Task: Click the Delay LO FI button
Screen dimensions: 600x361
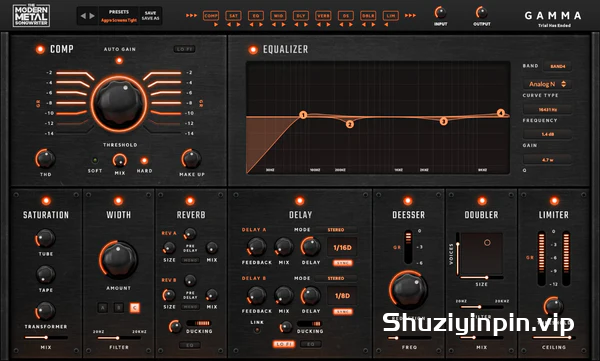Action: (x=284, y=344)
